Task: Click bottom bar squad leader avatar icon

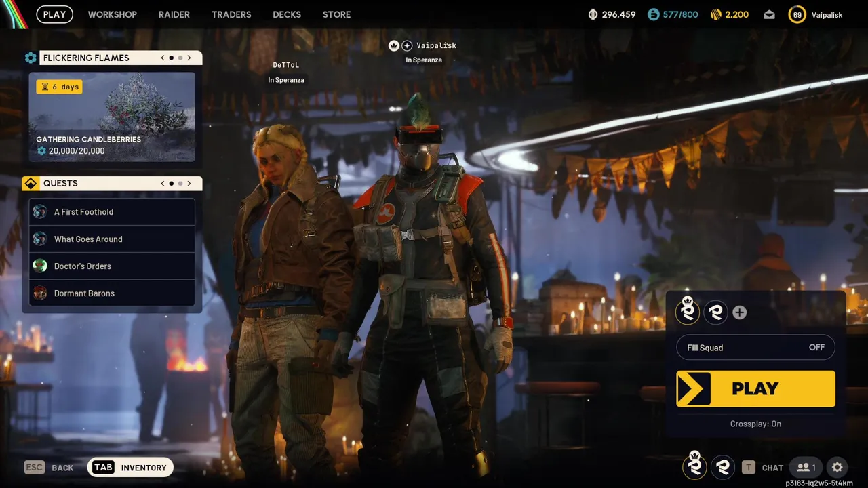Action: coord(694,467)
